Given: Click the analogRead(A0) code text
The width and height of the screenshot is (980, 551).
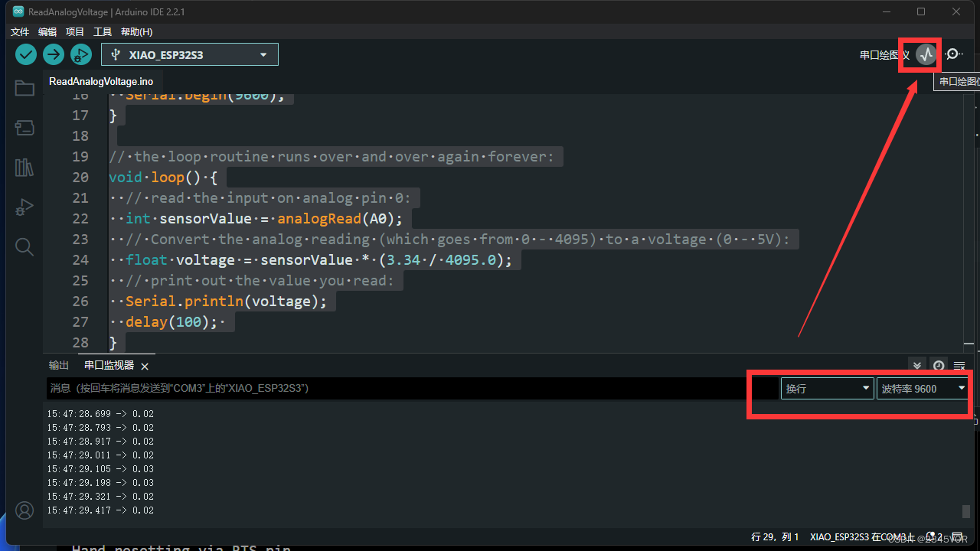Looking at the screenshot, I should tap(337, 219).
